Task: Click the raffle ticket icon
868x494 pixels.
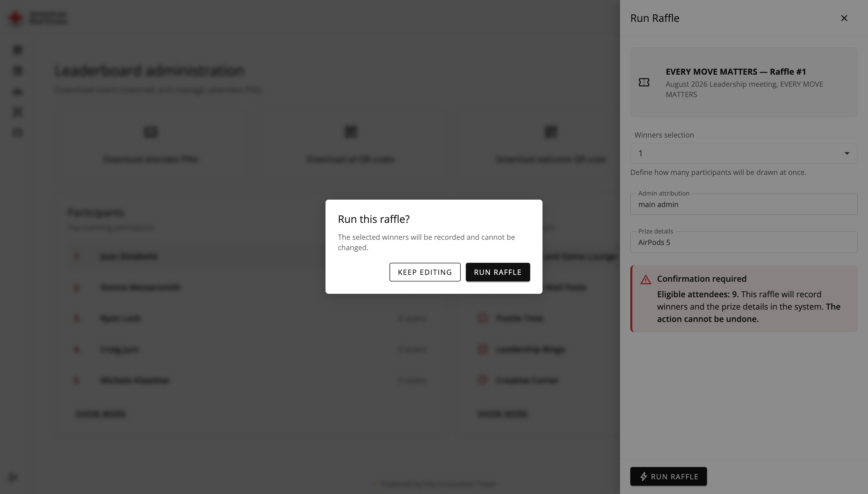Action: click(x=644, y=82)
